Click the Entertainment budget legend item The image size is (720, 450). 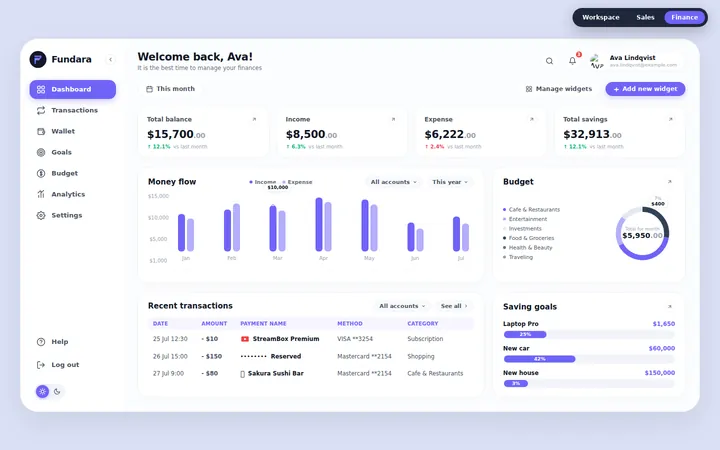point(525,219)
